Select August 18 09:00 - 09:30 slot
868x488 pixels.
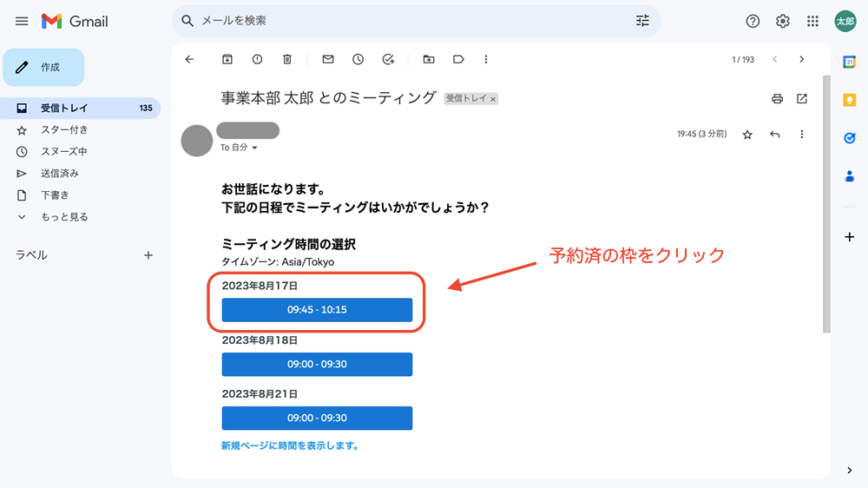317,364
